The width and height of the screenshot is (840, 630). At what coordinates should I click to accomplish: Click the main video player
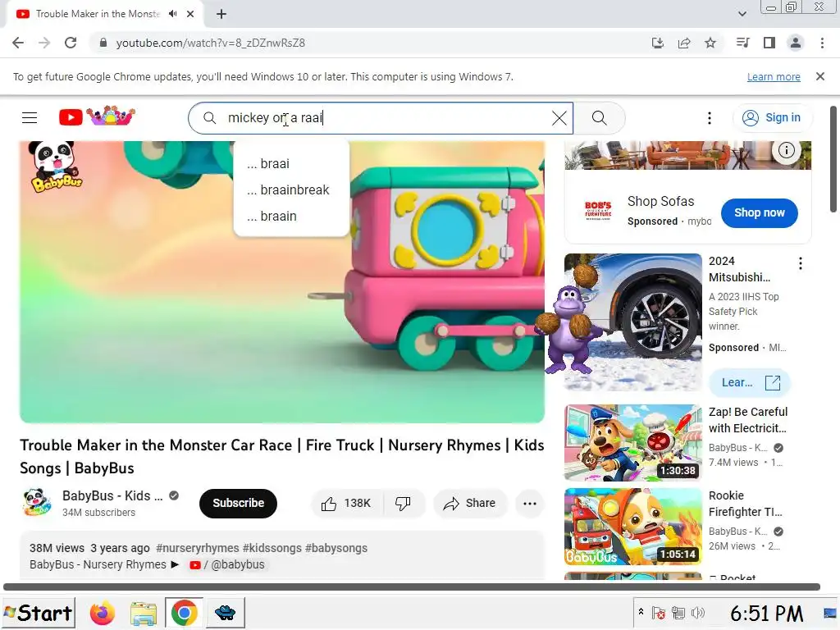(x=282, y=282)
